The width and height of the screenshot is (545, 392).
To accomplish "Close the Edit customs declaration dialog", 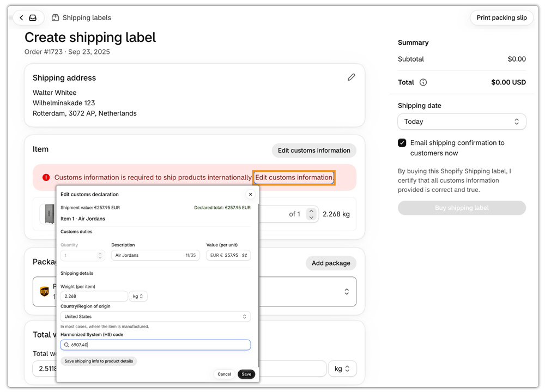I will coord(250,195).
